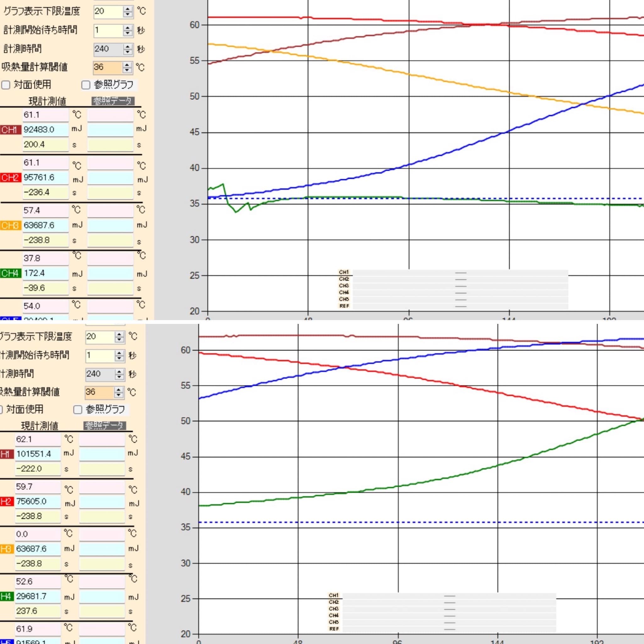Click energy value 101551.4
This screenshot has width=644, height=644.
tap(38, 454)
